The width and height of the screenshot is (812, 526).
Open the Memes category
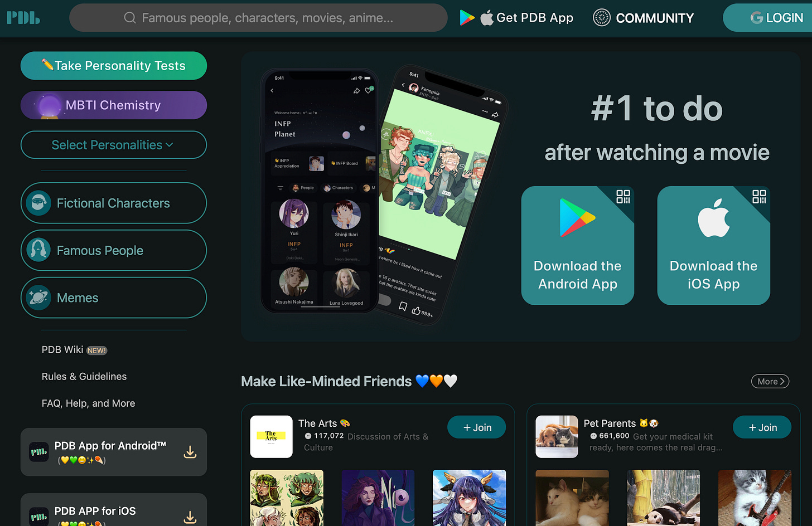pos(114,298)
